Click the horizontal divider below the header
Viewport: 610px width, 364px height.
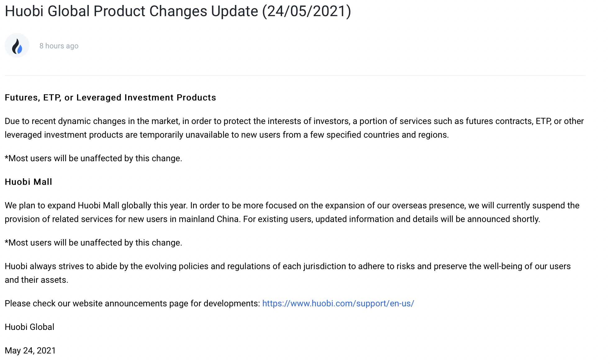(x=295, y=75)
